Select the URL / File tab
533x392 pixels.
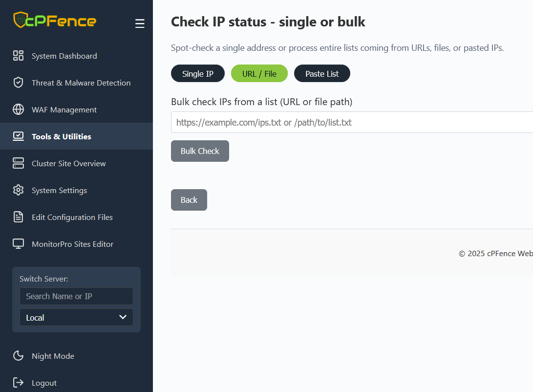[259, 73]
